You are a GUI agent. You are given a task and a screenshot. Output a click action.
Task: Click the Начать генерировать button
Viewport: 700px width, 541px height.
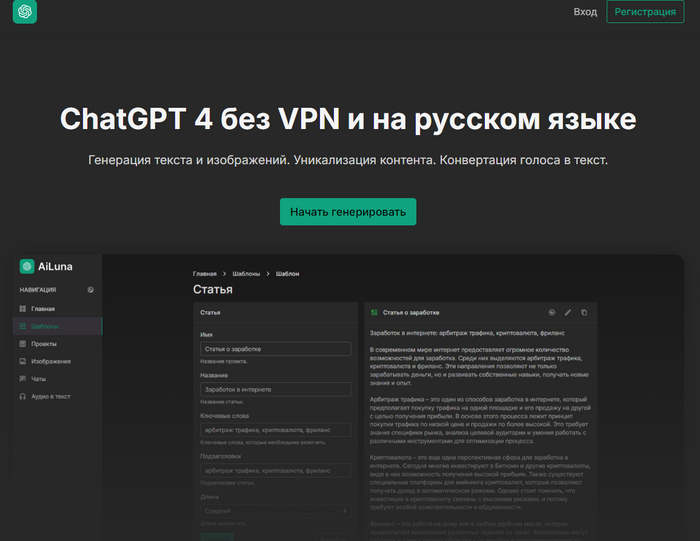pyautogui.click(x=348, y=212)
